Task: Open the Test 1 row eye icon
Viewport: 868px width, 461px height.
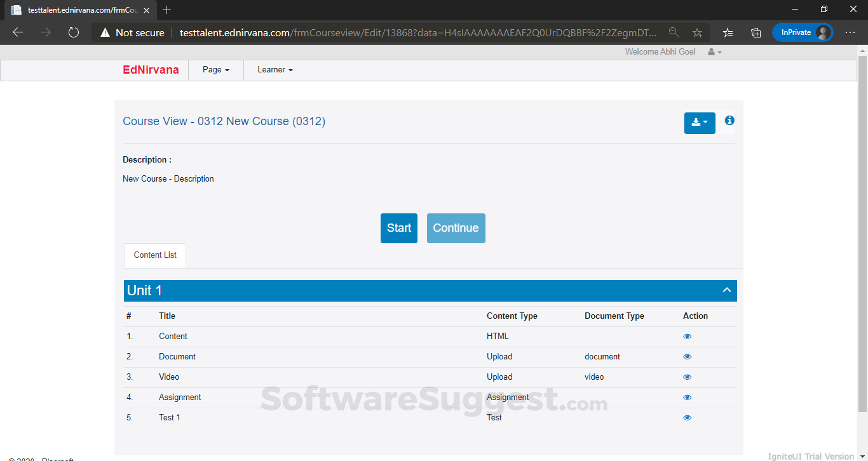Action: [687, 418]
